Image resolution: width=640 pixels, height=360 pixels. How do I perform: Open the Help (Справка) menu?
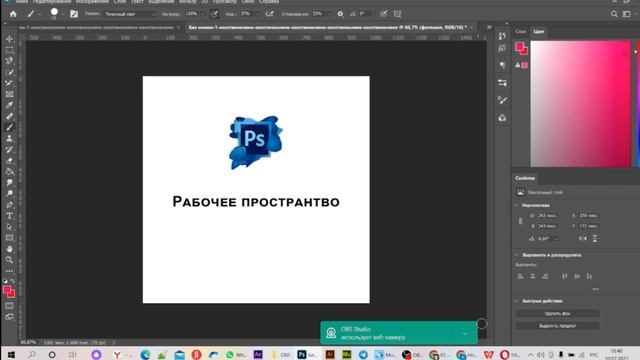coord(269,2)
